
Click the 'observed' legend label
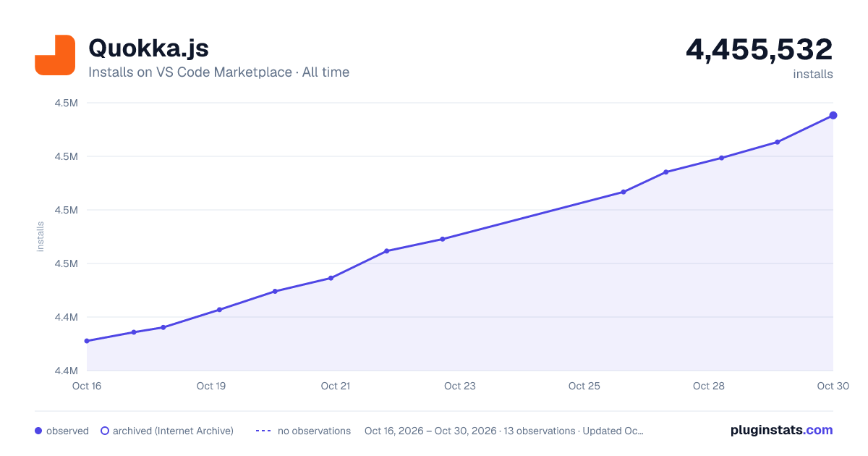(x=67, y=431)
